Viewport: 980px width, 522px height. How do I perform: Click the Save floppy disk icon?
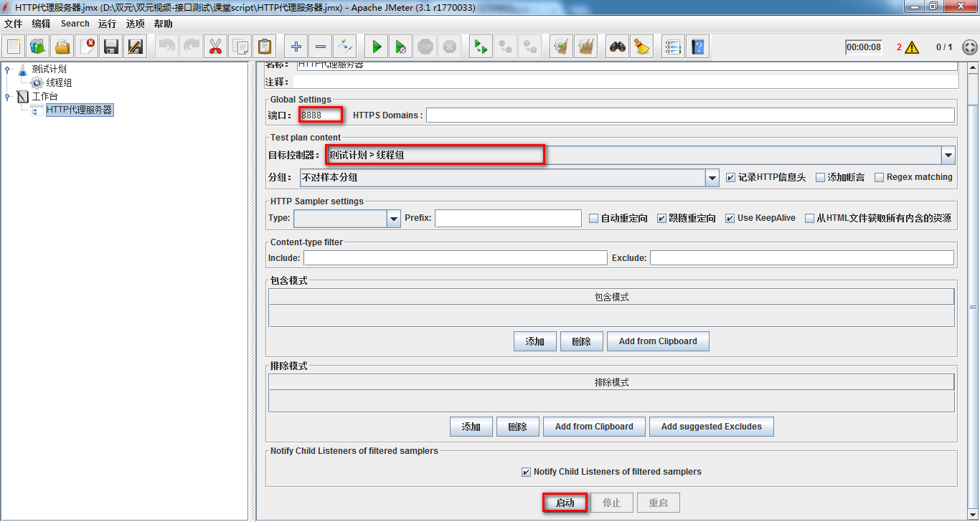(x=111, y=47)
